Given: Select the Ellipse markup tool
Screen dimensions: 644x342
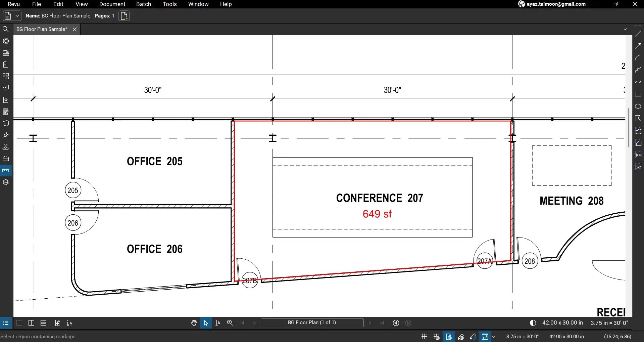Looking at the screenshot, I should click(x=638, y=106).
